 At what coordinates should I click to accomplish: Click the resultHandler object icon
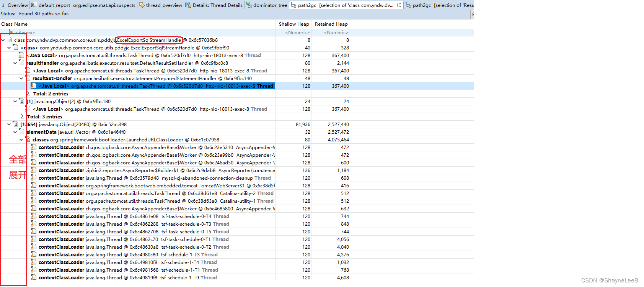(x=22, y=63)
